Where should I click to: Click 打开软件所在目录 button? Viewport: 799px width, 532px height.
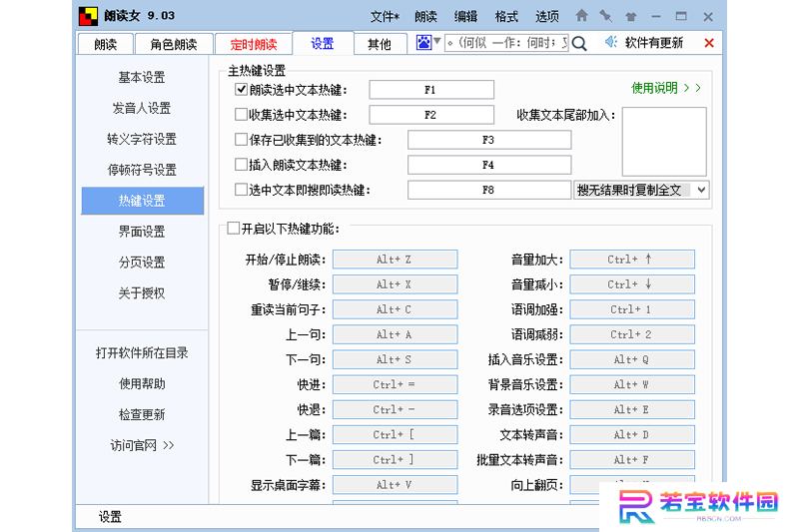point(142,352)
